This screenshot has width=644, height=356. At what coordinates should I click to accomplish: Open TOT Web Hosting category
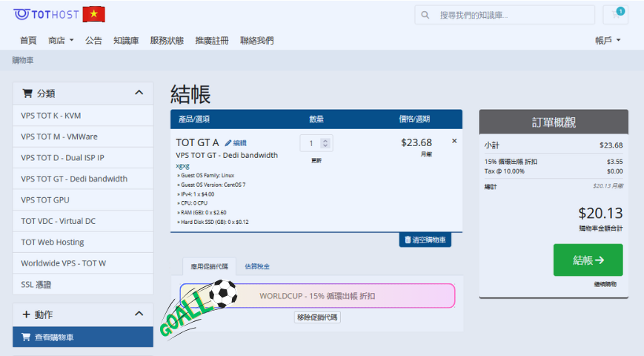pos(83,242)
